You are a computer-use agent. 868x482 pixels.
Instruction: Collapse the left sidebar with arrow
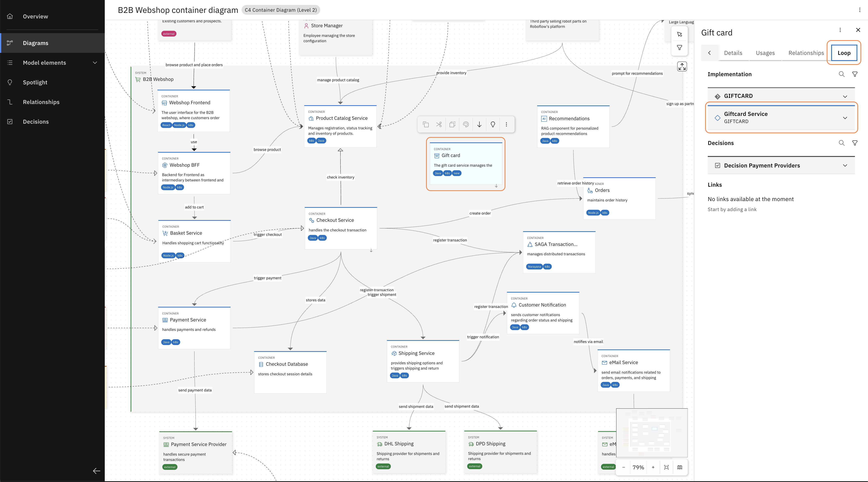pyautogui.click(x=96, y=471)
